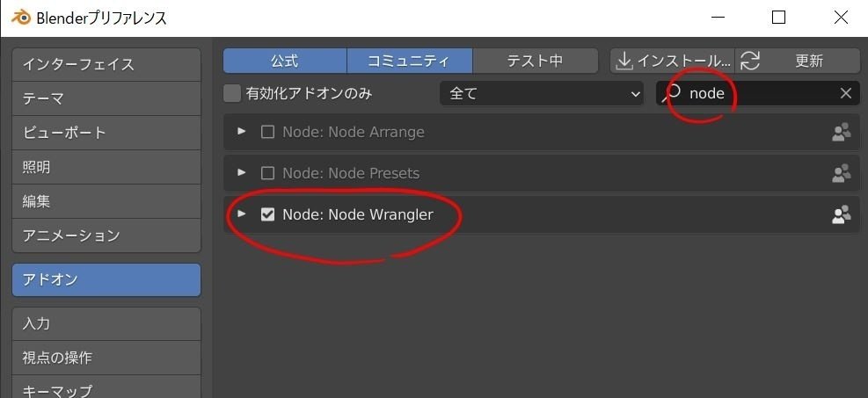Expand the Node Arrange addon details
Image resolution: width=868 pixels, height=398 pixels.
[x=241, y=132]
